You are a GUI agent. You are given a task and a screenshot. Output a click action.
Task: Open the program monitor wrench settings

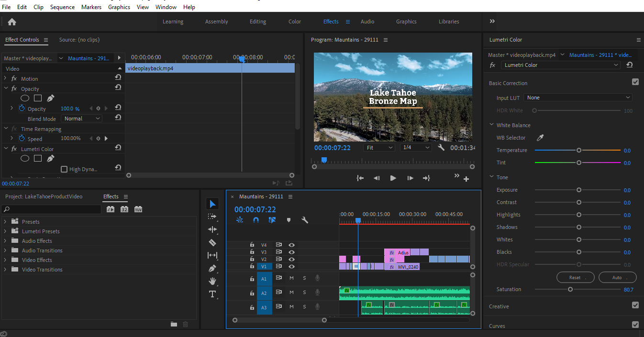click(x=441, y=148)
